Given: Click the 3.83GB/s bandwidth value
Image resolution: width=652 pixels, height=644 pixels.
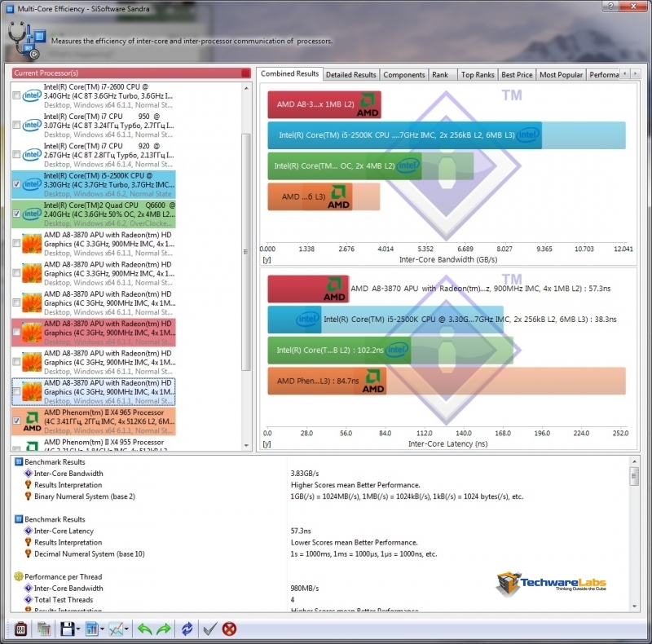Looking at the screenshot, I should [x=304, y=474].
